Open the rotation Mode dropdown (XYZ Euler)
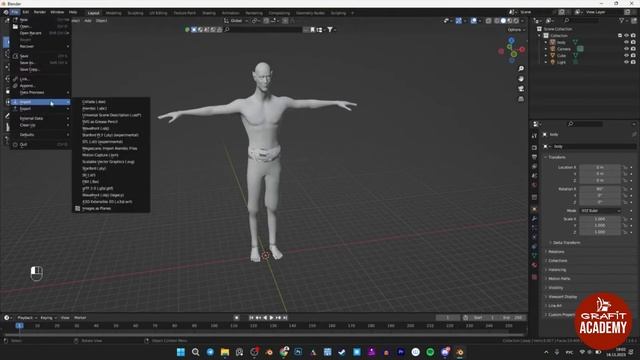 click(x=600, y=211)
